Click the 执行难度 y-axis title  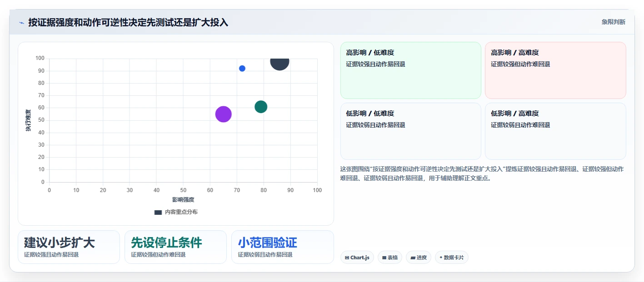[28, 120]
